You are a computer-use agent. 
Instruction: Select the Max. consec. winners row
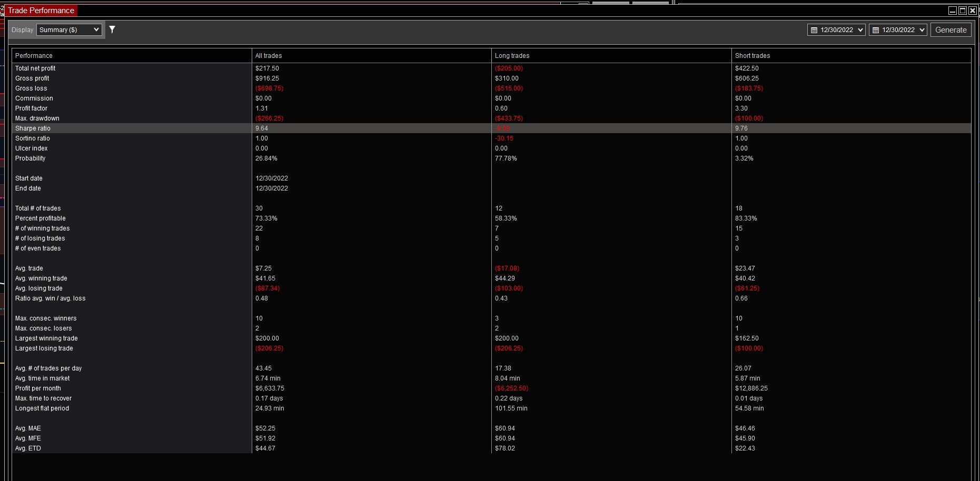coord(491,318)
